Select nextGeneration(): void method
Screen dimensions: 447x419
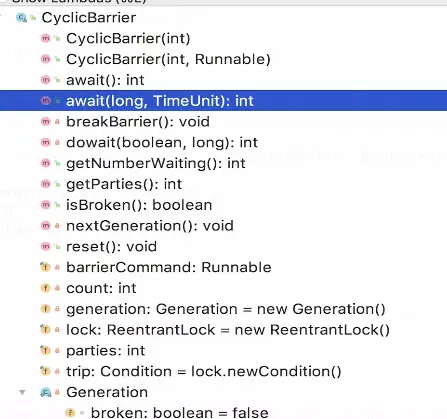point(150,226)
